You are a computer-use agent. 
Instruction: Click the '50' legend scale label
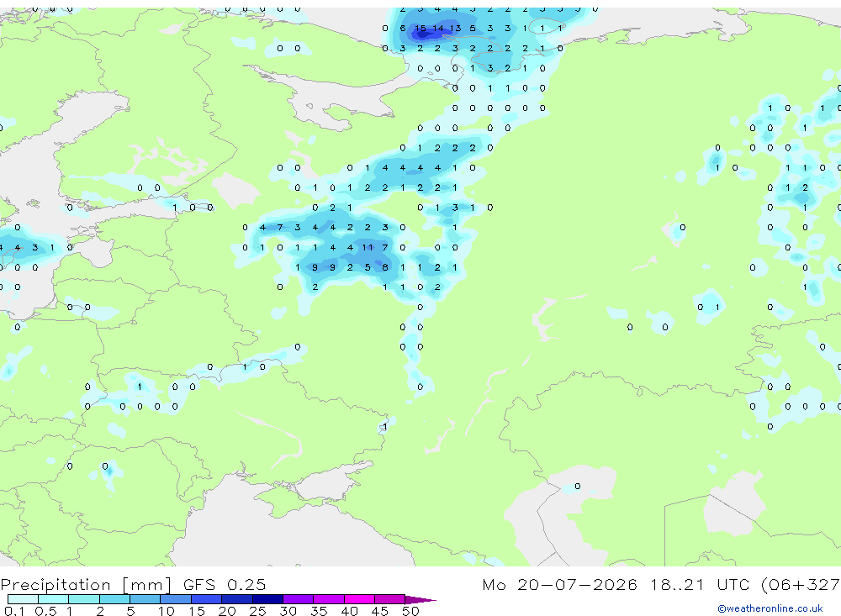pyautogui.click(x=410, y=611)
